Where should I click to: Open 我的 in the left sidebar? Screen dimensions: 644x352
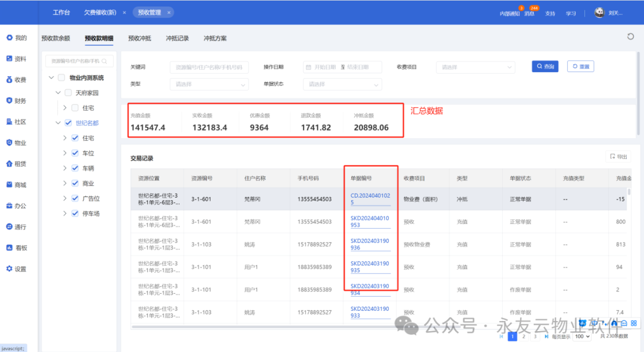(x=17, y=38)
